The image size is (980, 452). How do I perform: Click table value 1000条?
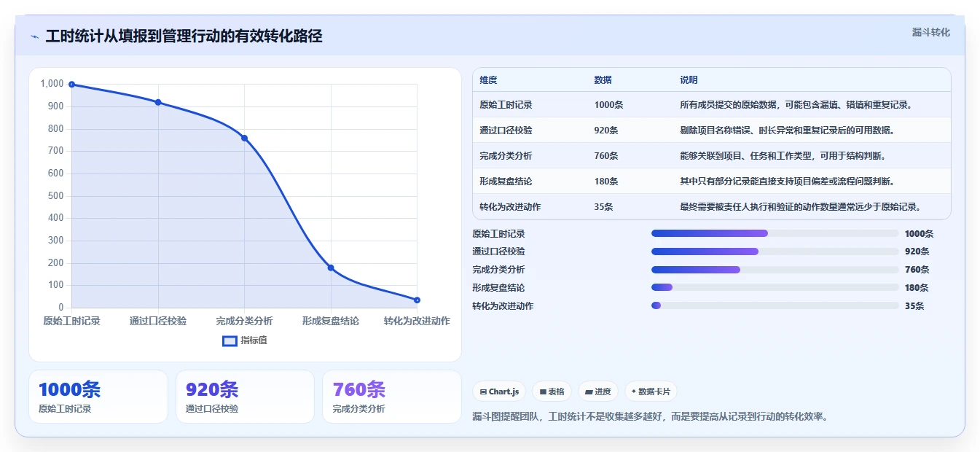tap(608, 105)
